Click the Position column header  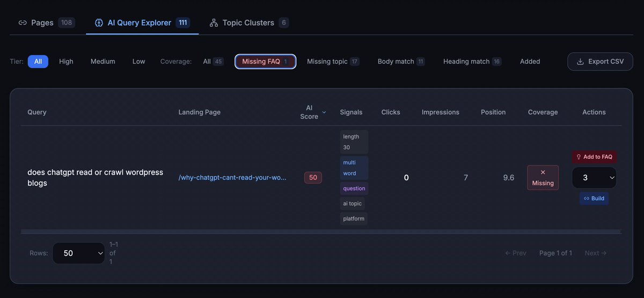pos(493,112)
